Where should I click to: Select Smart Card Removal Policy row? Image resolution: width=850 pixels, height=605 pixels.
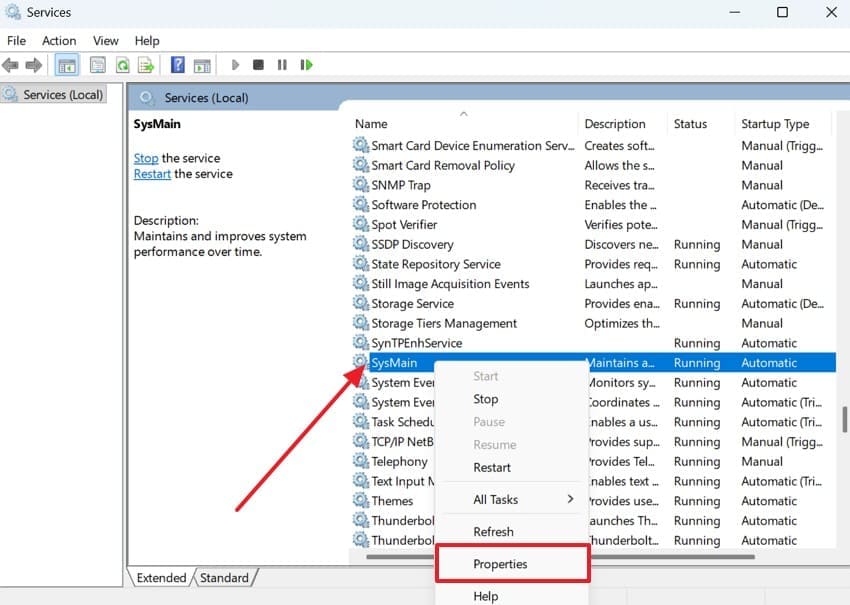coord(592,165)
